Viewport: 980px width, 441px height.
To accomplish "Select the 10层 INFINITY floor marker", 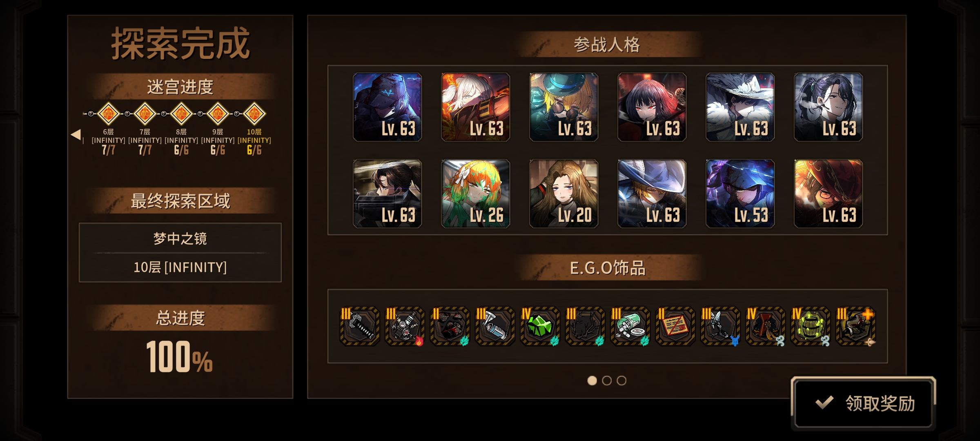I will (254, 114).
